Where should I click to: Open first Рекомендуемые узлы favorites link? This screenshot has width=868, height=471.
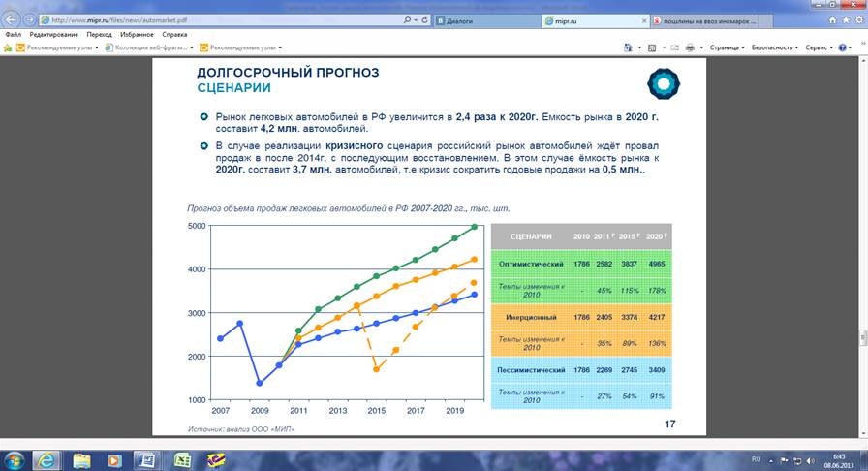(x=57, y=47)
